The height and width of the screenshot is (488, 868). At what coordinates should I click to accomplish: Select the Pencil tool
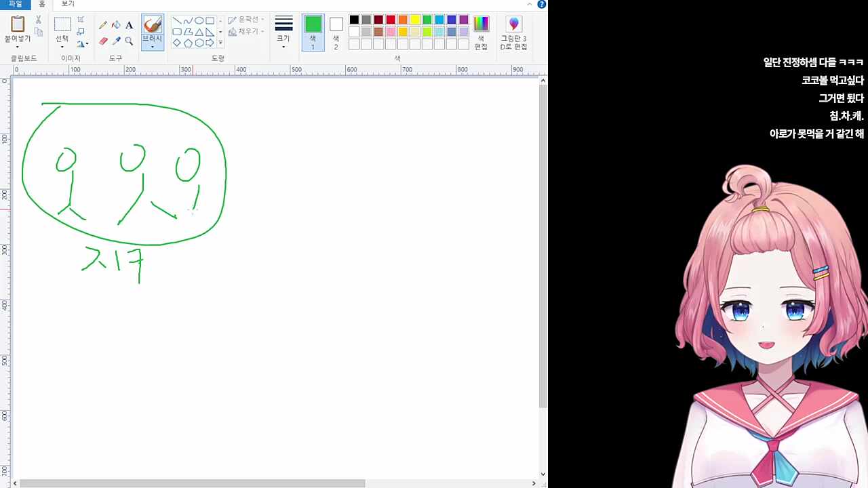(103, 25)
